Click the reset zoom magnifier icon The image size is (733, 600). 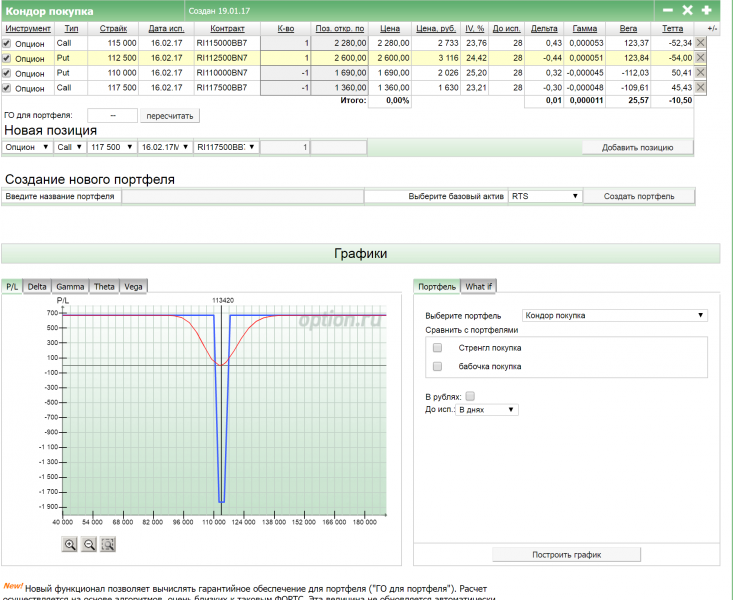(x=108, y=544)
